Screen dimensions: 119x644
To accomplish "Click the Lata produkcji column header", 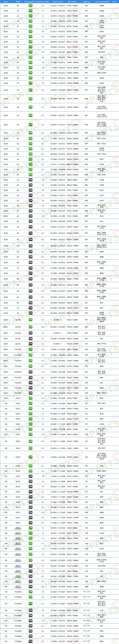I will (x=58, y=2).
